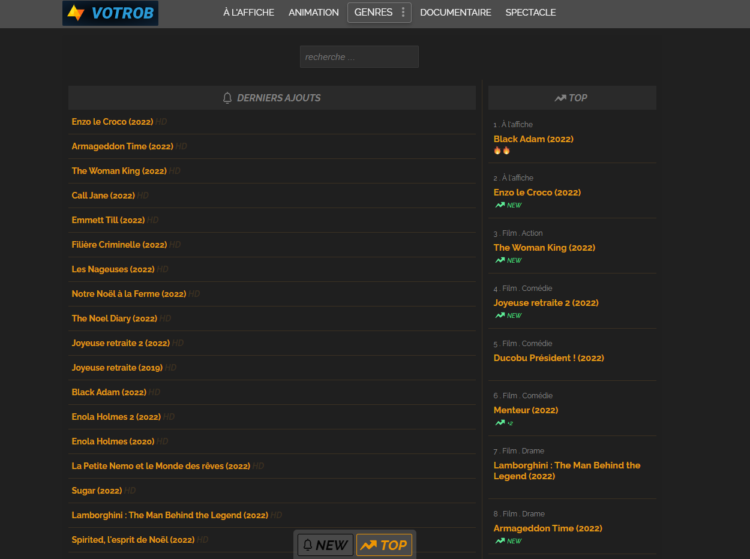Open the ANIMATION menu item
This screenshot has width=750, height=559.
point(313,12)
